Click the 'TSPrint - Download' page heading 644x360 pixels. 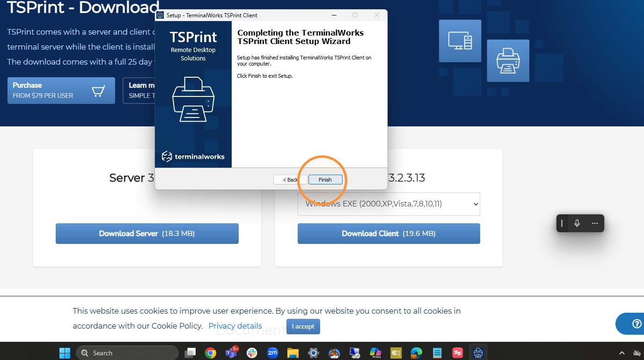tap(83, 7)
